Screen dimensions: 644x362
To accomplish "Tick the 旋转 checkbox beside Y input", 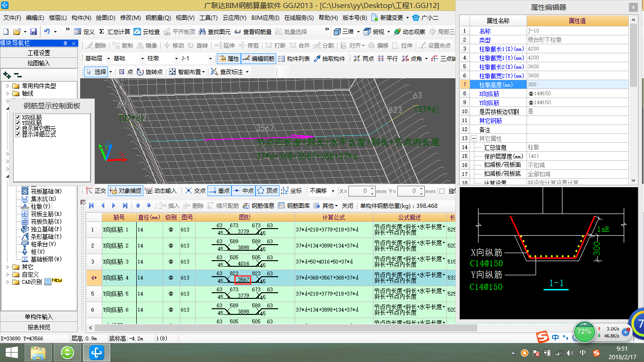I will point(442,191).
